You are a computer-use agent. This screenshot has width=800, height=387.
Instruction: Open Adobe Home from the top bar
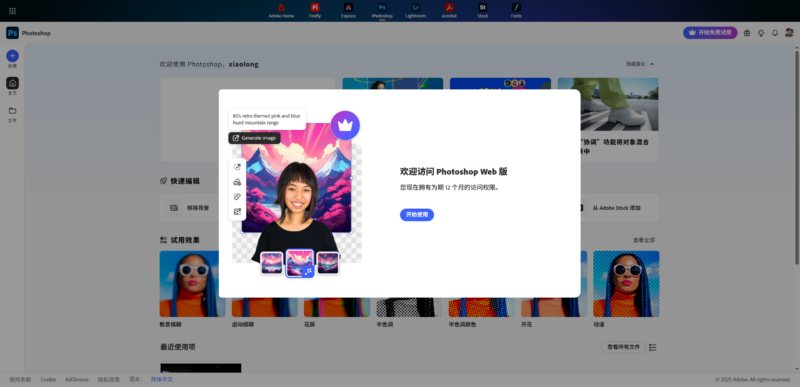[x=281, y=10]
